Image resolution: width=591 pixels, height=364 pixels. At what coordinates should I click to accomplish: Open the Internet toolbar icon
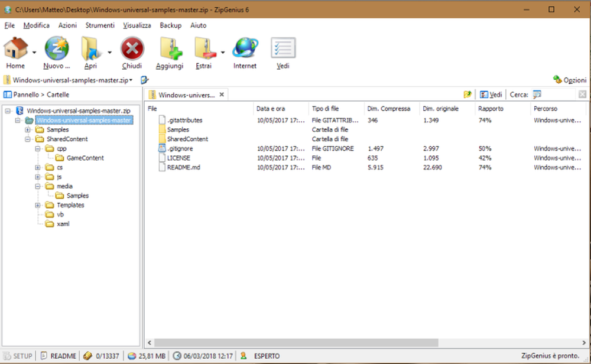point(245,48)
